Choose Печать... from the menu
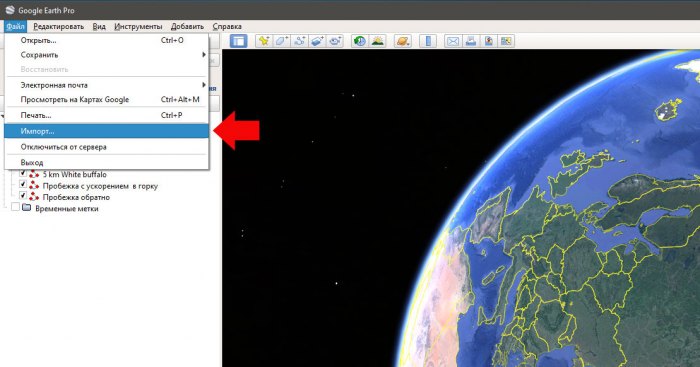700x367 pixels. tap(106, 115)
